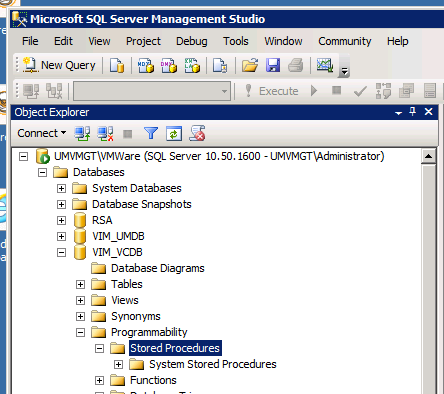This screenshot has width=444, height=394.
Task: Click Analysis Services XMLA Query icon
Action: pyautogui.click(x=192, y=65)
